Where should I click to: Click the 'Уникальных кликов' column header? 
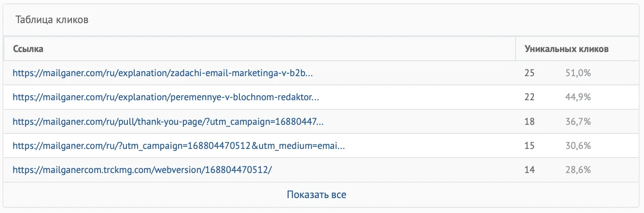point(566,49)
